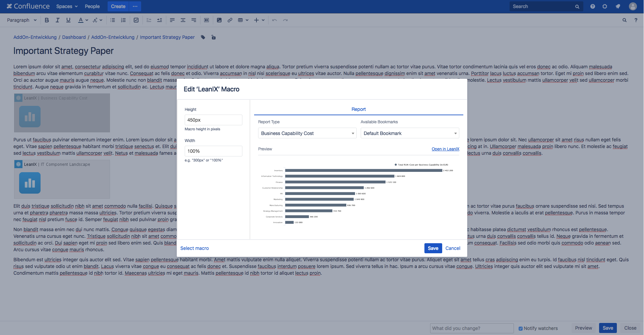Insert a bullet list
The width and height of the screenshot is (644, 335).
click(x=113, y=20)
